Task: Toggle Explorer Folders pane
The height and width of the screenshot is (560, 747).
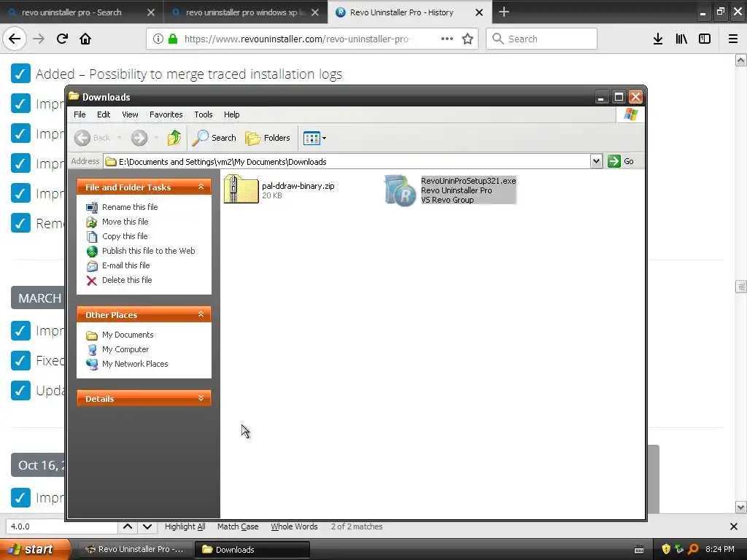Action: tap(267, 138)
